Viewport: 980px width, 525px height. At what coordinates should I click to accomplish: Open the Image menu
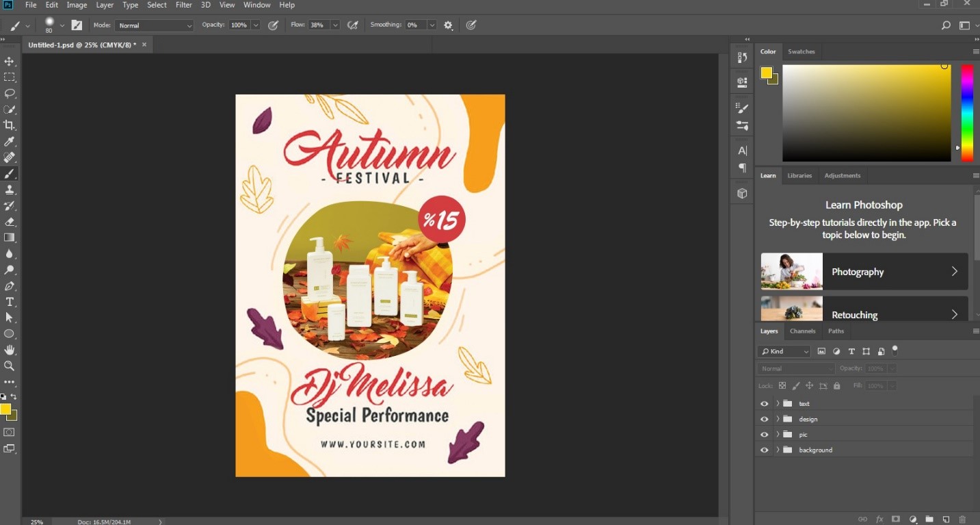click(77, 5)
